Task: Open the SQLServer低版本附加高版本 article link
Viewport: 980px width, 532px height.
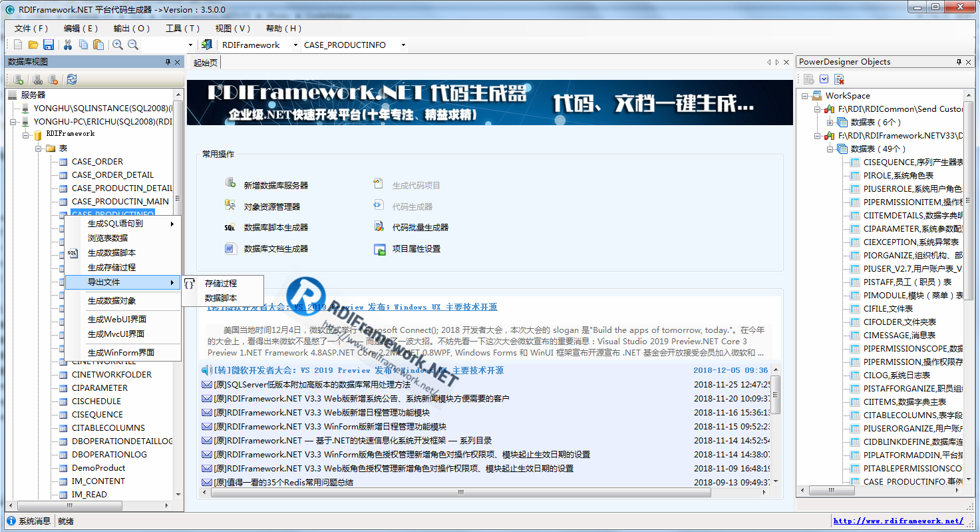Action: point(312,385)
